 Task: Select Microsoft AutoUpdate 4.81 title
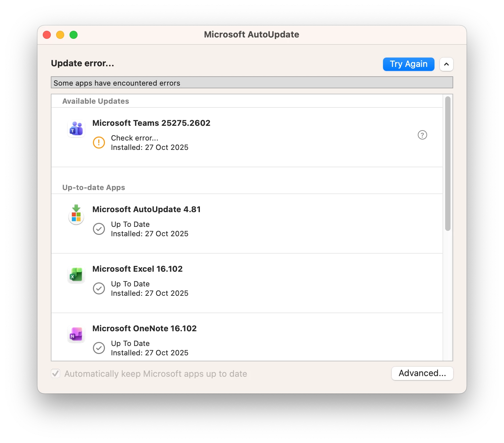pyautogui.click(x=147, y=209)
